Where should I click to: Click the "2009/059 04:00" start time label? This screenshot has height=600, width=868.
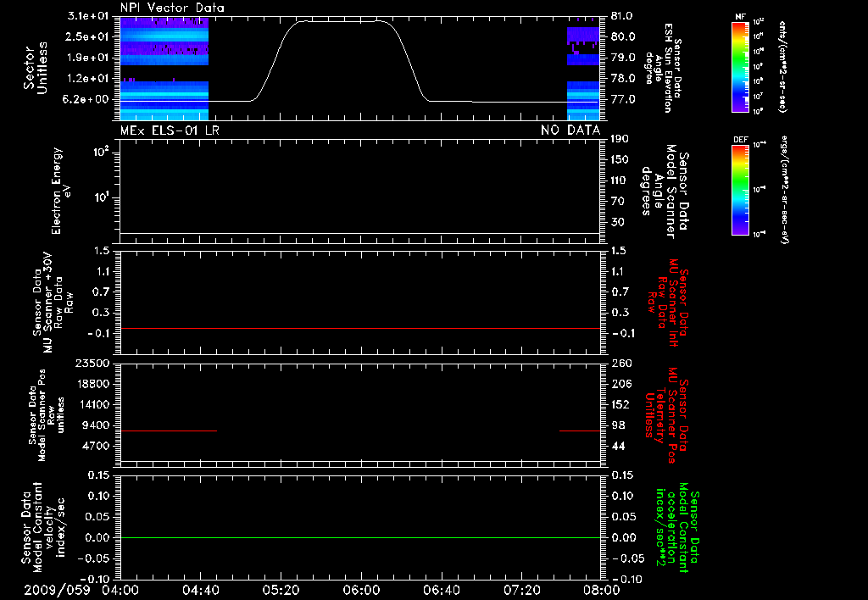pos(81,590)
